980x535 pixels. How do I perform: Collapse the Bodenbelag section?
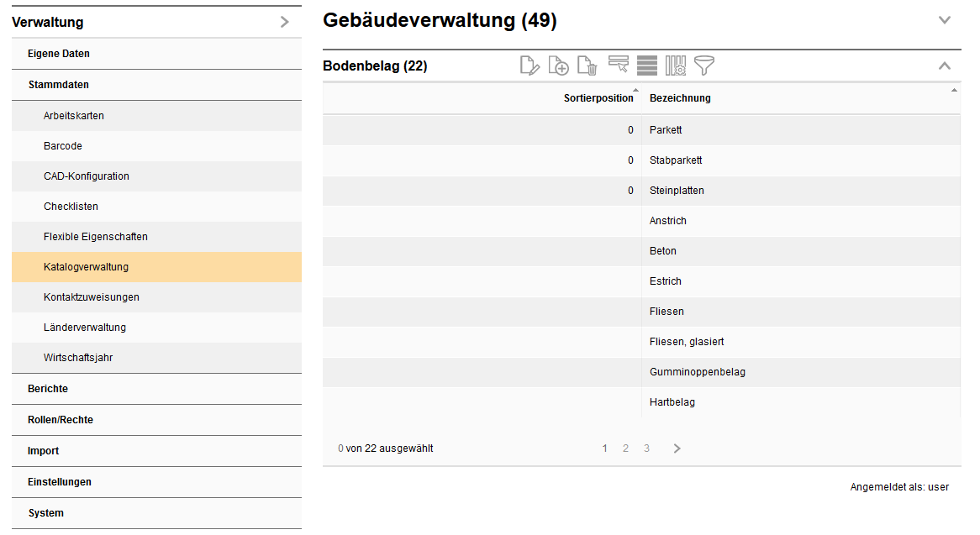point(944,66)
